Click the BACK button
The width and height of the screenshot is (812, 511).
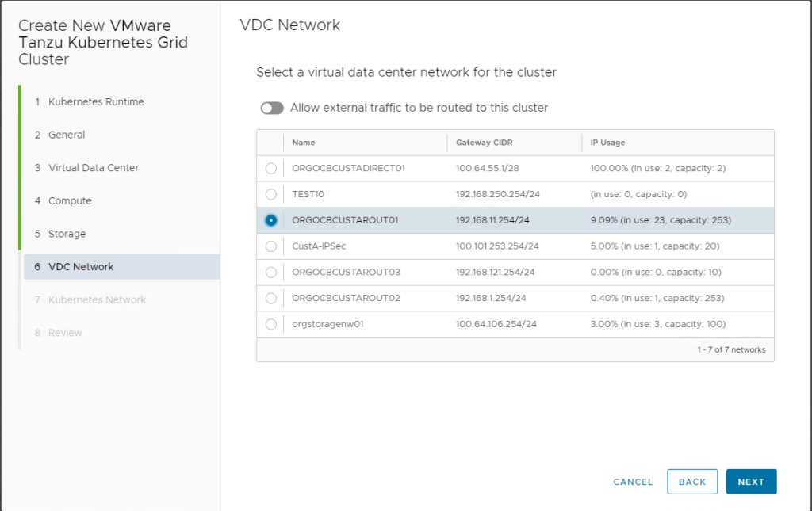pyautogui.click(x=691, y=482)
